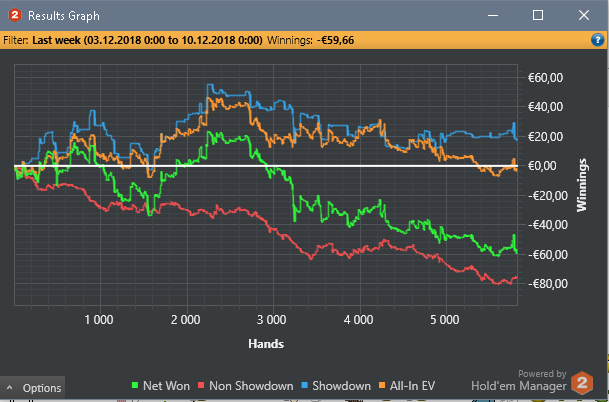
Task: Click the €60,00 axis label
Action: pos(545,78)
